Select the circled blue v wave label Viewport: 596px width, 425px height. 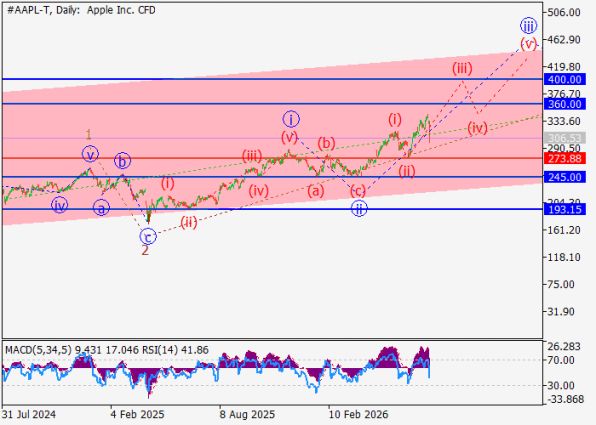point(90,154)
